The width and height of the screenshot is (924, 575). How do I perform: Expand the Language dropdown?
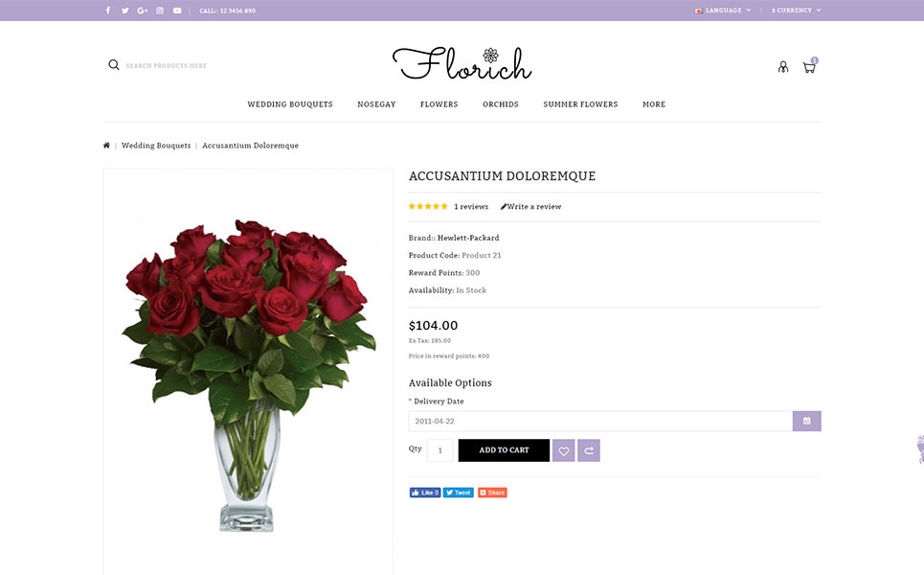pos(723,10)
